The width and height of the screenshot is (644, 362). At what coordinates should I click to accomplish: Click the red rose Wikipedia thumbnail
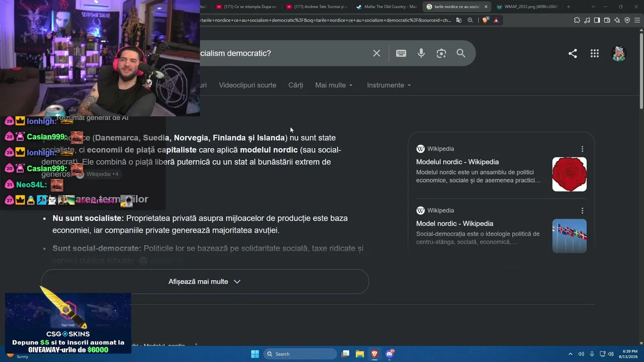(x=570, y=174)
